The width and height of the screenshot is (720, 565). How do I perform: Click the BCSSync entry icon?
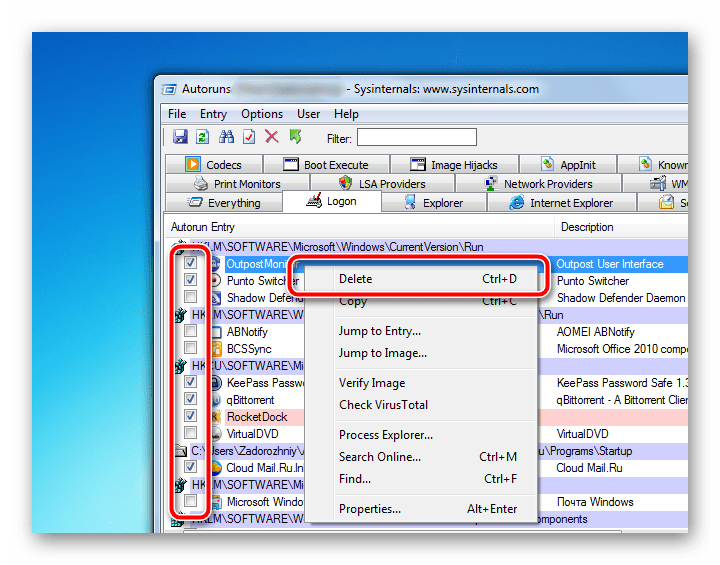[217, 349]
